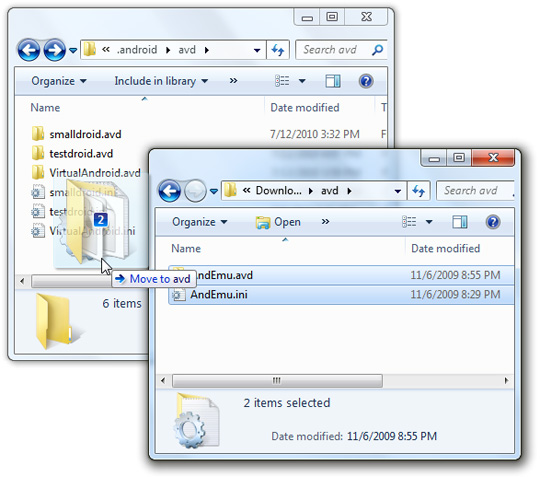Click the smalldroid.avd folder icon
This screenshot has height=477, width=540.
pos(38,134)
